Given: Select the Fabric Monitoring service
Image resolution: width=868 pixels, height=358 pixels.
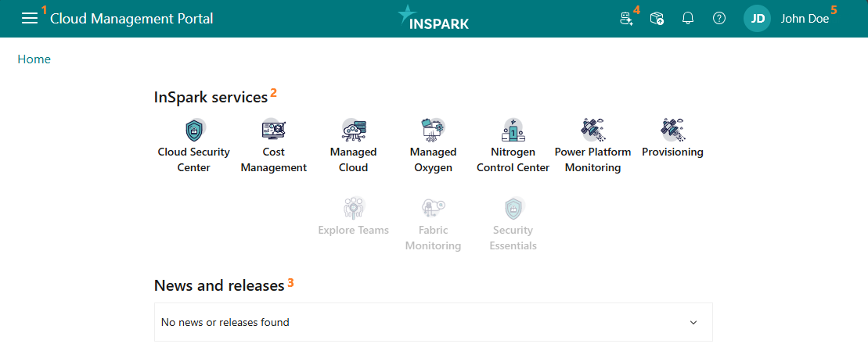Looking at the screenshot, I should pos(433,208).
